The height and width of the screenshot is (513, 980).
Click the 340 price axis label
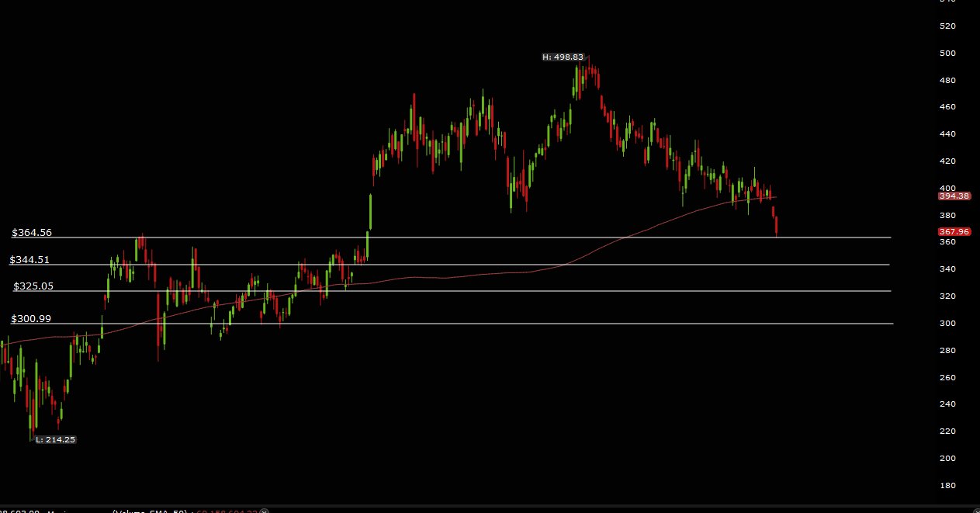pyautogui.click(x=947, y=269)
